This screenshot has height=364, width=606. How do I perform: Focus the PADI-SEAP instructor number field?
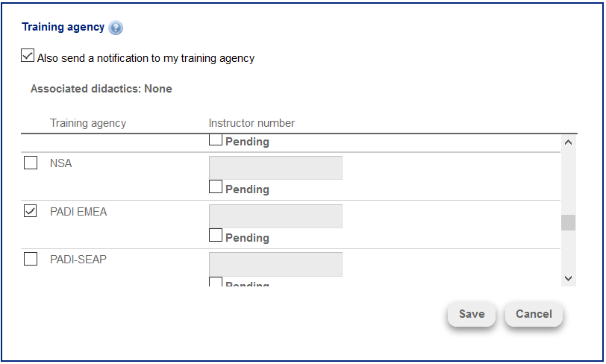[275, 264]
